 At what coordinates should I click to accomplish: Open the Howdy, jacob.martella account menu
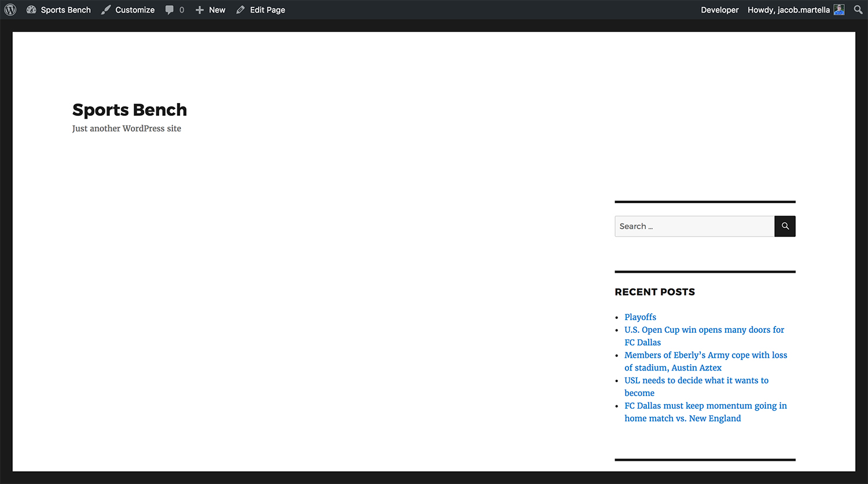pos(788,10)
